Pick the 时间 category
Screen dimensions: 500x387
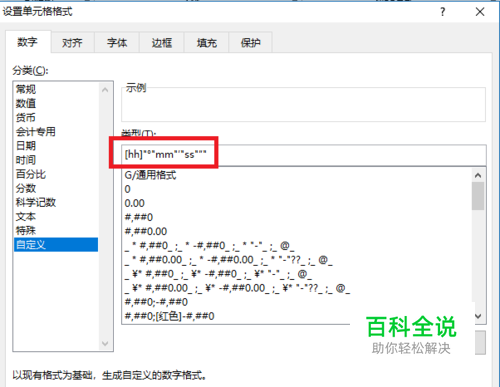click(x=56, y=160)
